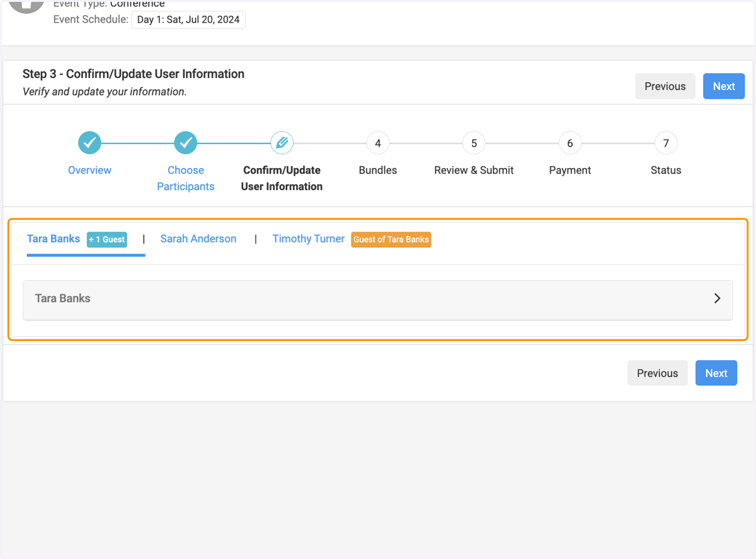Switch to the Timothy Turner tab
Image resolution: width=756 pixels, height=559 pixels.
tap(309, 239)
